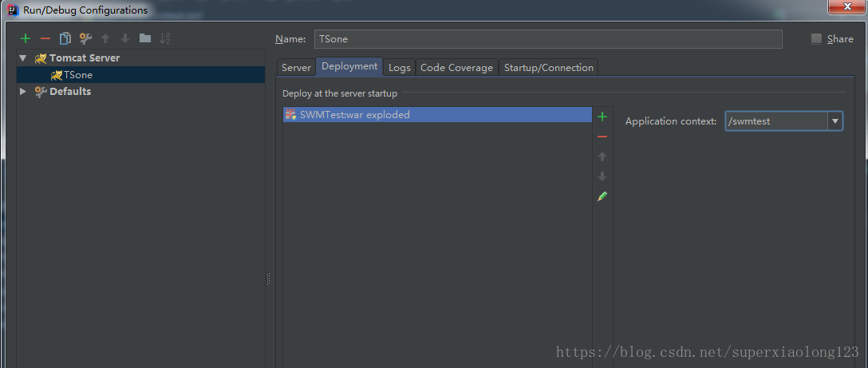Add a new run configuration
Viewport: 868px width, 368px height.
25,38
